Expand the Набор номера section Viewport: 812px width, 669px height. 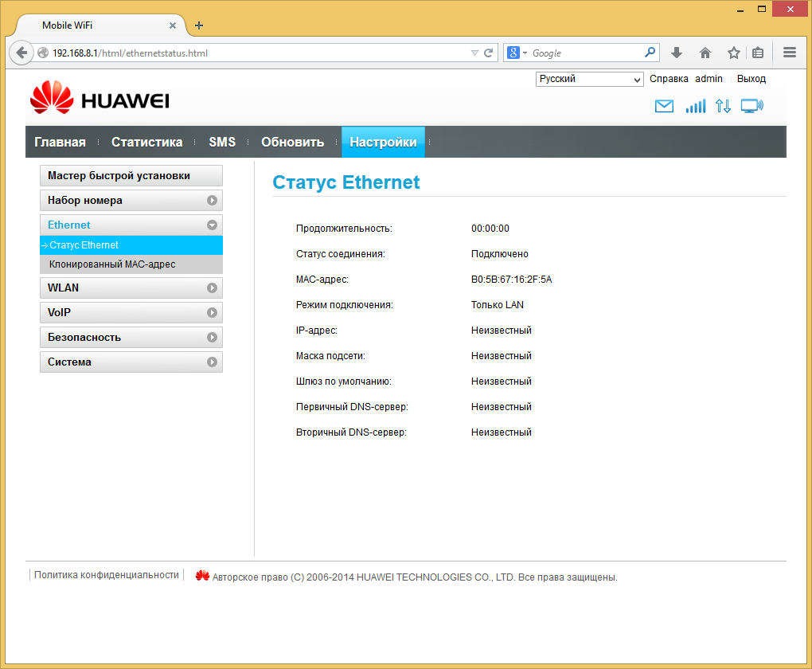tap(131, 201)
